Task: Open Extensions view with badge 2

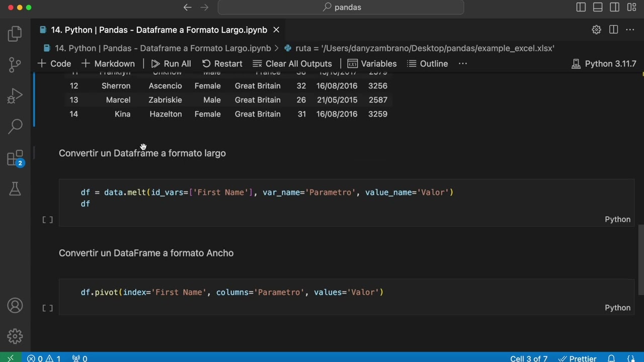Action: pyautogui.click(x=15, y=158)
